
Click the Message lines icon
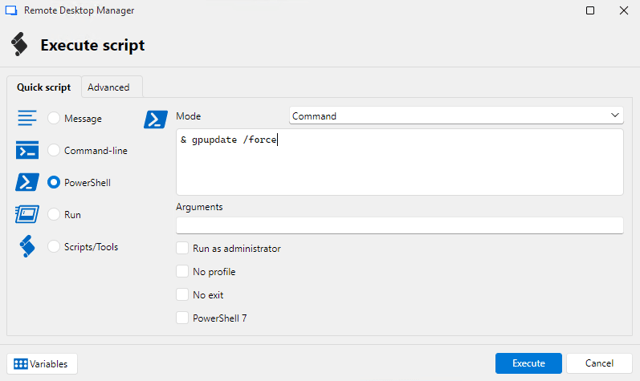[27, 118]
